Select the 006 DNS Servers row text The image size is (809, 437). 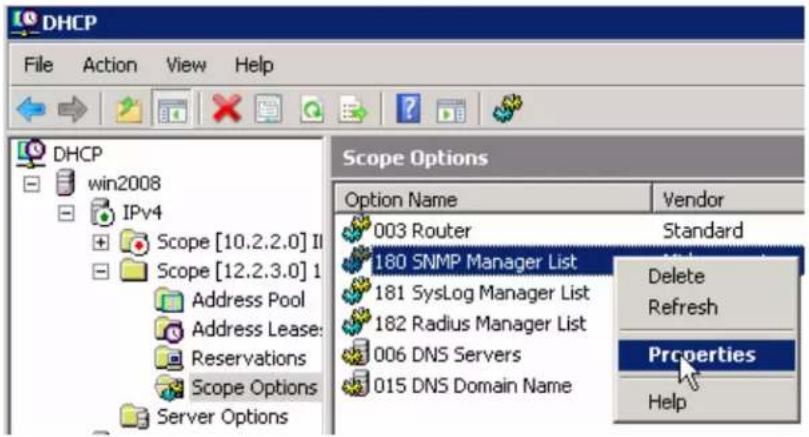tap(447, 354)
